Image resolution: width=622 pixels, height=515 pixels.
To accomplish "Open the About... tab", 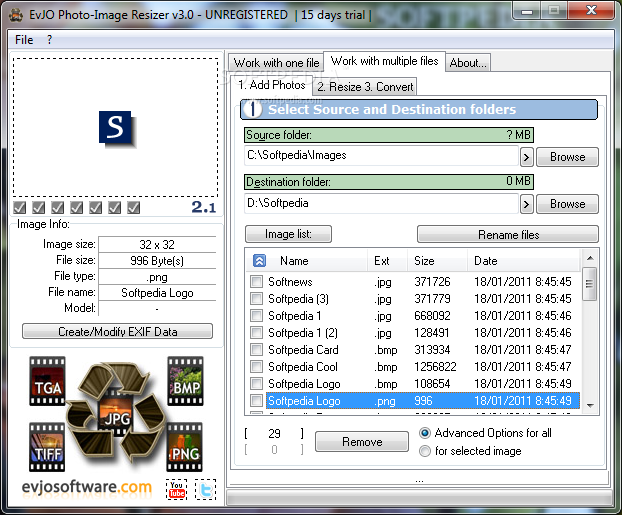I will (x=468, y=63).
